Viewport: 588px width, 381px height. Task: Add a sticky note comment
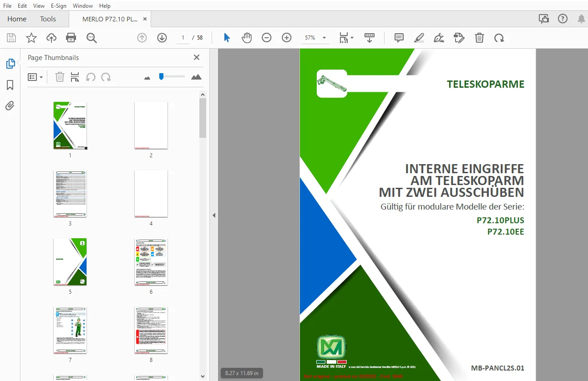[399, 38]
